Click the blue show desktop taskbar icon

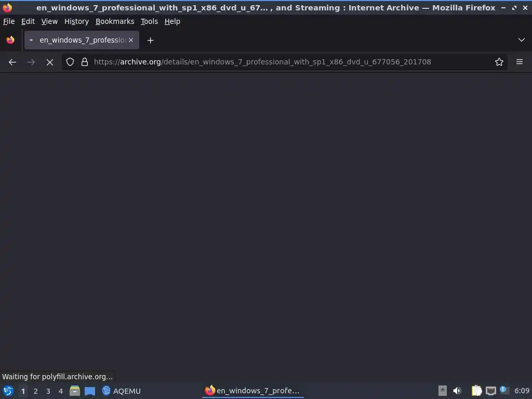point(90,391)
